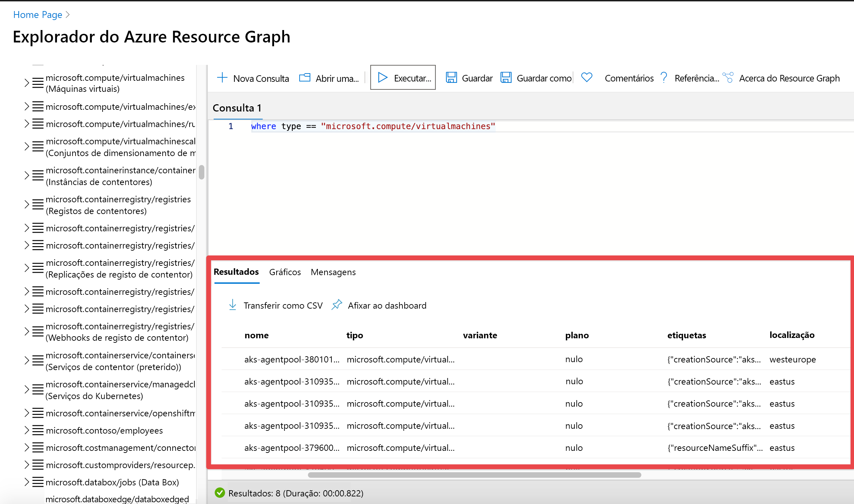Click the table icon of Serviços do Kubernetes

pos(38,390)
